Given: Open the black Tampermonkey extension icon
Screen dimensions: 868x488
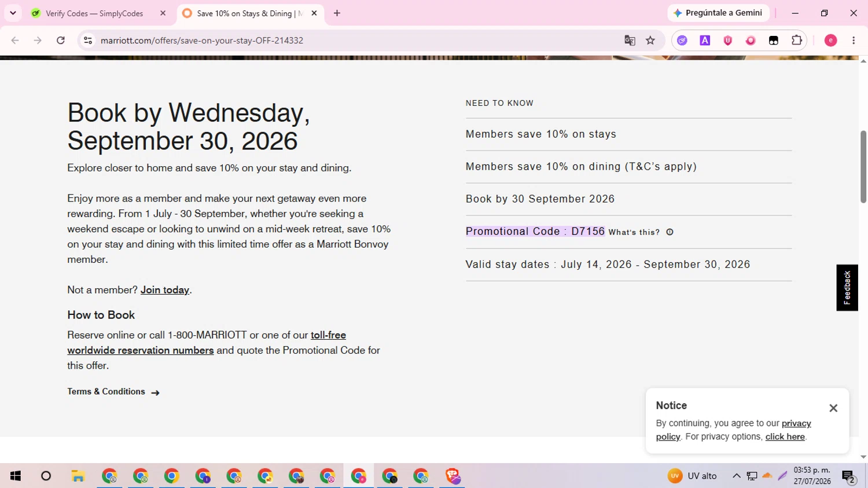Looking at the screenshot, I should 774,41.
